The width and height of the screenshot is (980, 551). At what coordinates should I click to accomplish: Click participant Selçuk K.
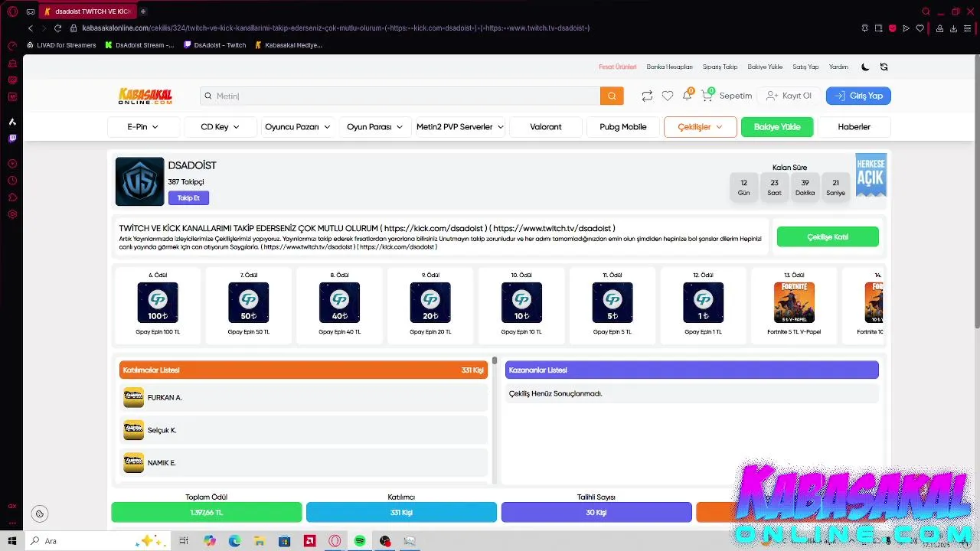(303, 430)
